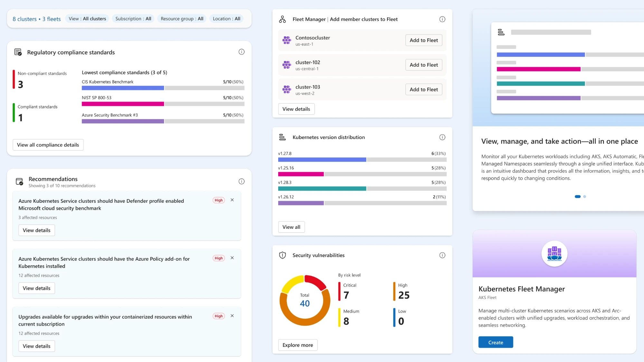The height and width of the screenshot is (362, 644).
Task: Open Recommendations info icon
Action: [241, 181]
